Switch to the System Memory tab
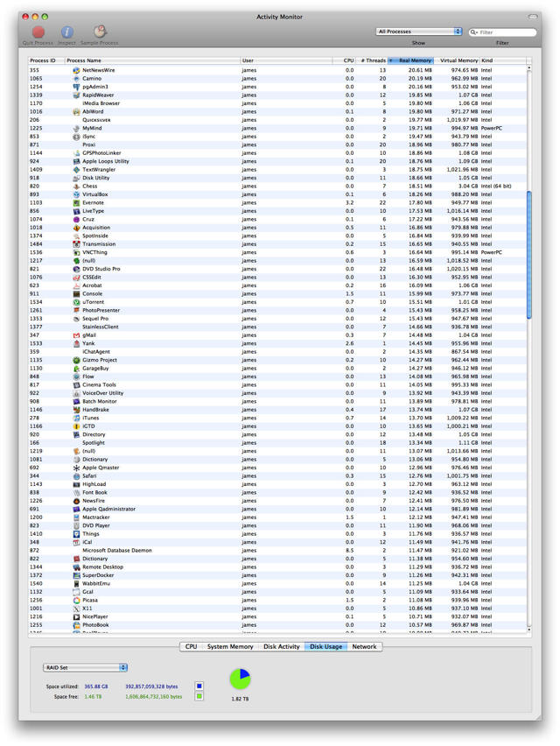The image size is (560, 746). click(x=230, y=647)
